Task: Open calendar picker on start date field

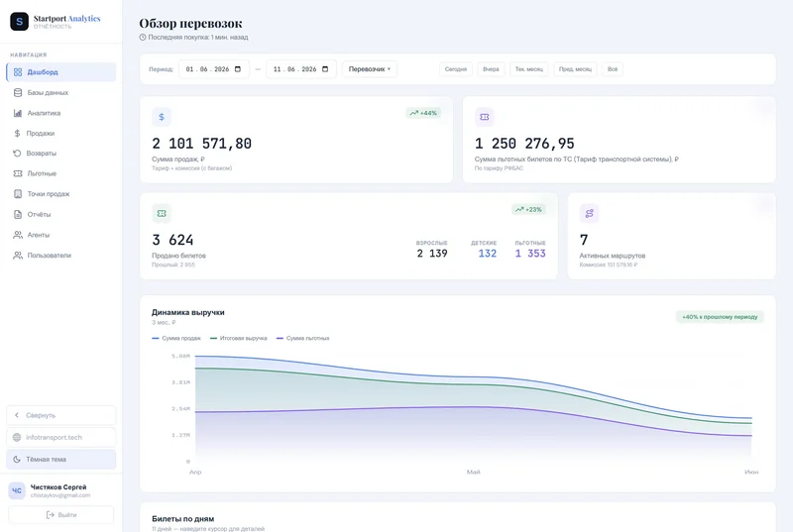Action: [238, 69]
